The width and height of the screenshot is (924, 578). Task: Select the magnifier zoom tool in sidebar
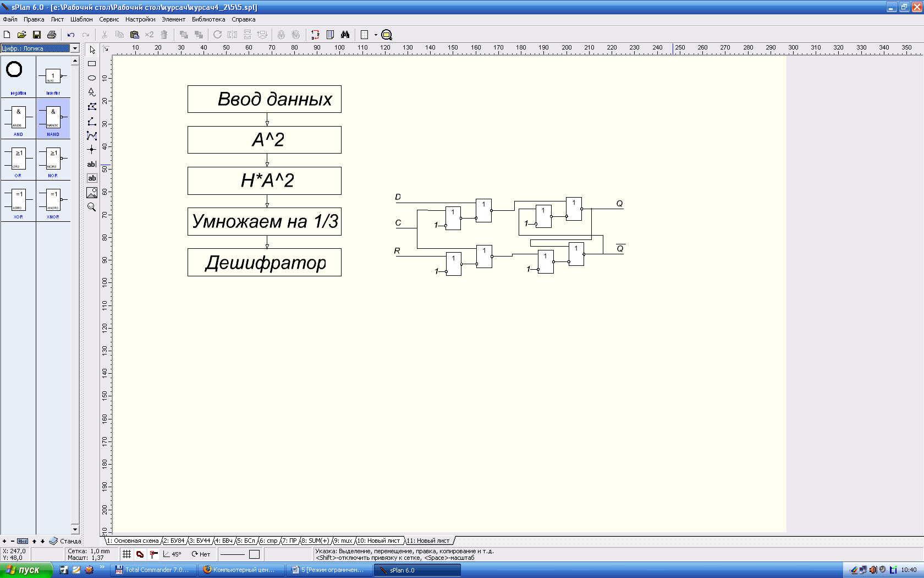click(92, 207)
